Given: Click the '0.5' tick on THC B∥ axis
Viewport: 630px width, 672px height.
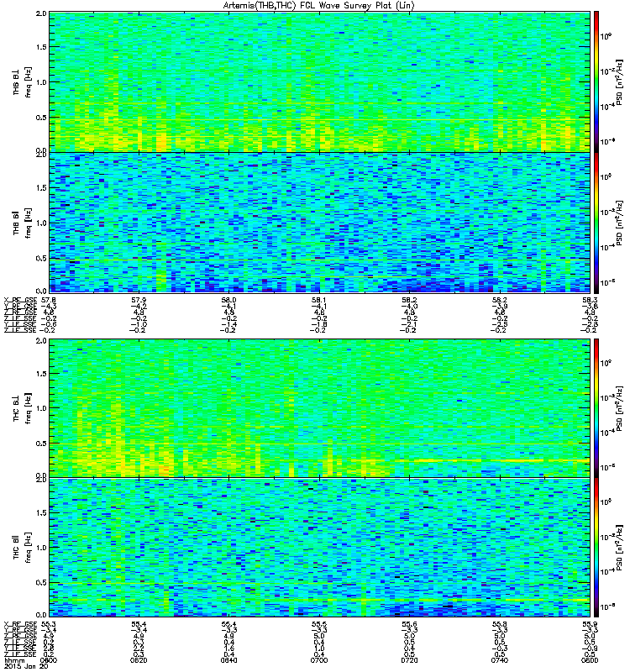Looking at the screenshot, I should (41, 582).
